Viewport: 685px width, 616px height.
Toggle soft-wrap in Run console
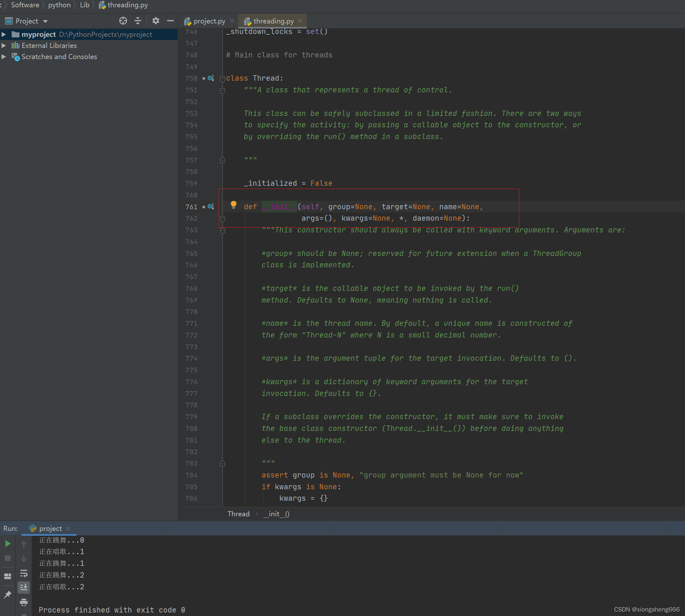[x=24, y=573]
